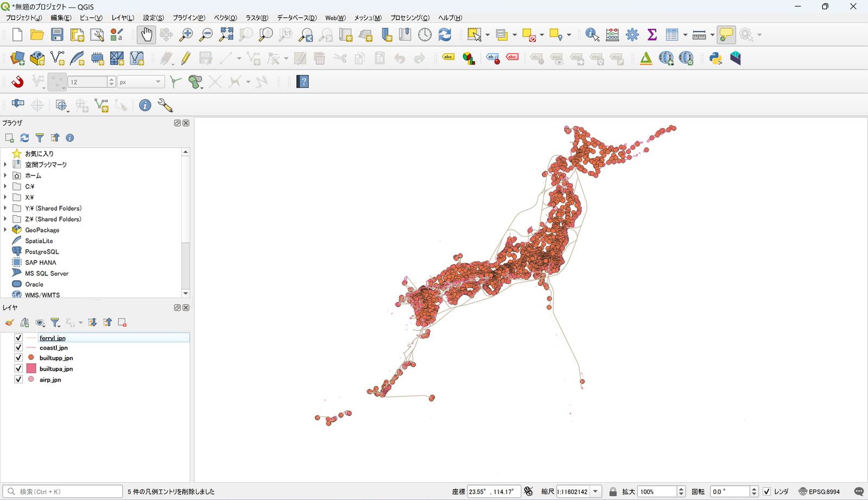The image size is (868, 500).
Task: Open the EPSG:8994 CRS button
Action: [819, 491]
